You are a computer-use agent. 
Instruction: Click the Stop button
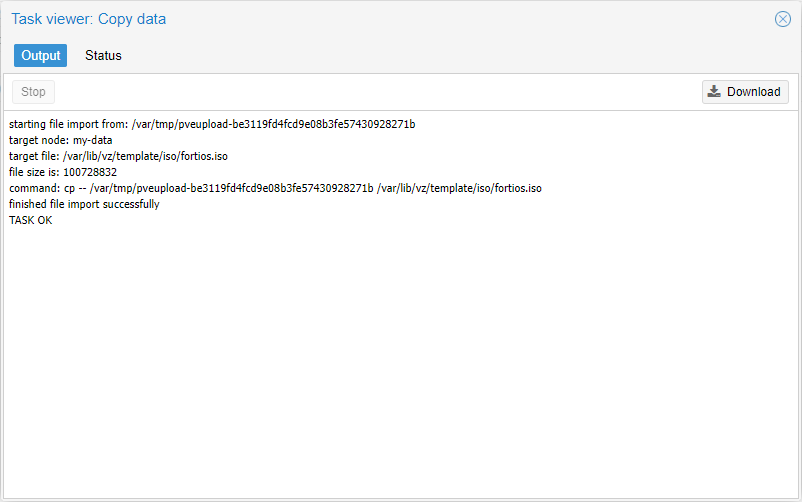coord(33,92)
